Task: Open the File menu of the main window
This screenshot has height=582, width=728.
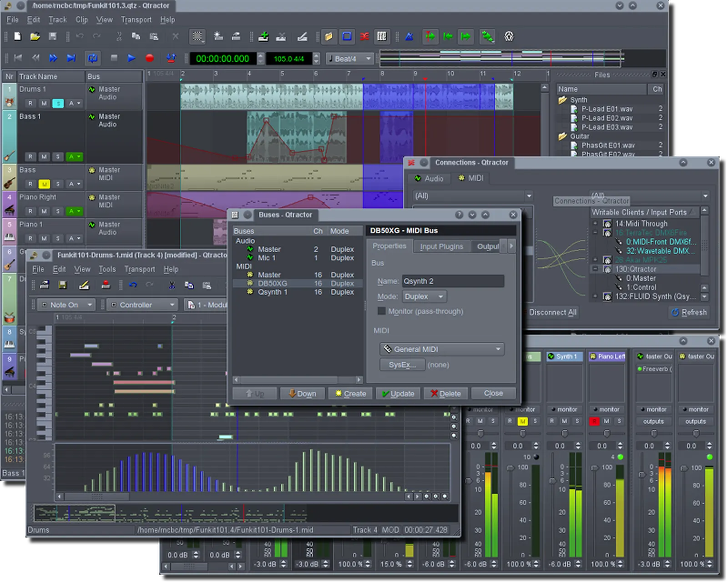Action: point(12,20)
